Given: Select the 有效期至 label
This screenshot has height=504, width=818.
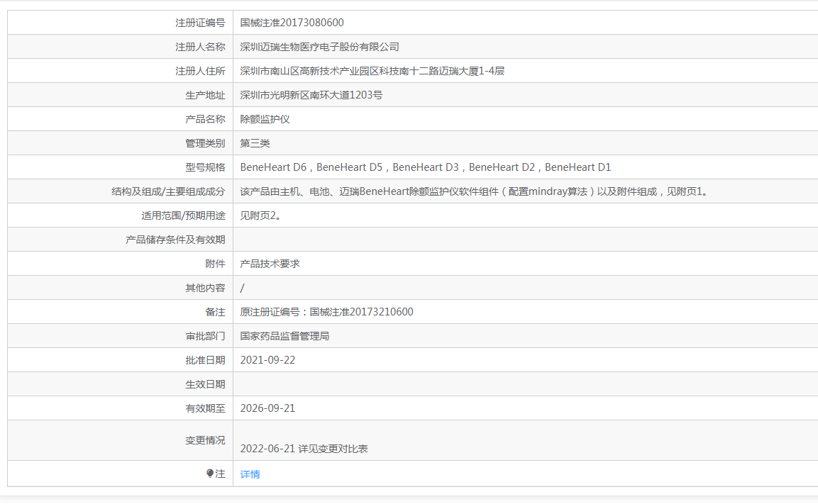Looking at the screenshot, I should [205, 408].
